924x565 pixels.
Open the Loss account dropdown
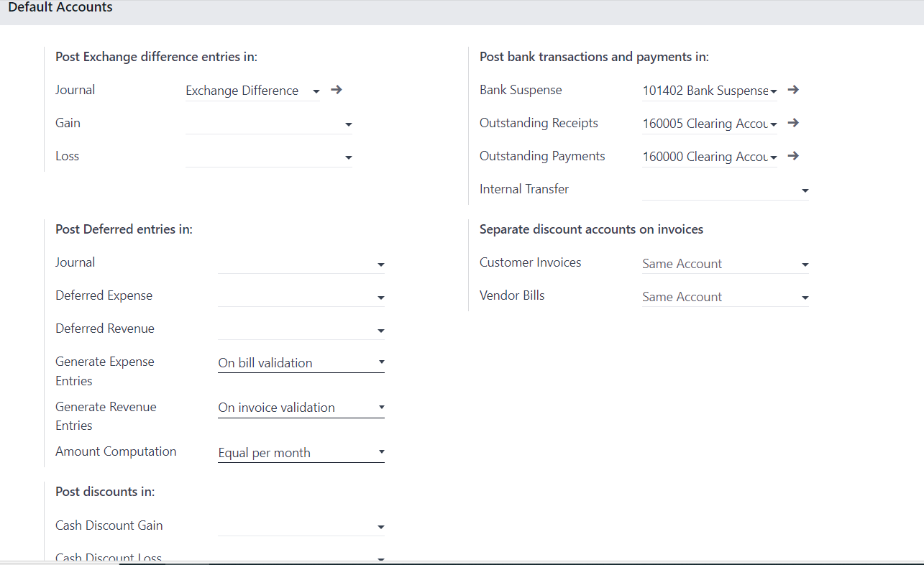click(348, 157)
